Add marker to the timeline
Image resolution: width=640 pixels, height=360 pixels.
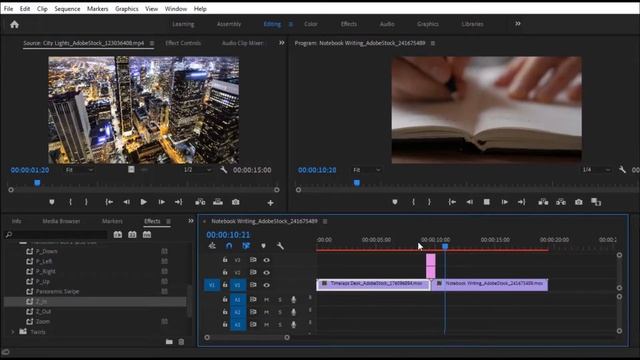[x=263, y=246]
